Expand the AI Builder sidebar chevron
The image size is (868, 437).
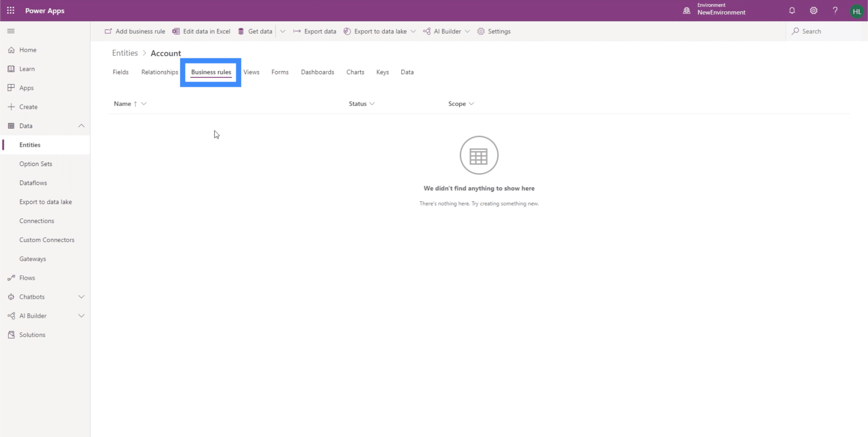pyautogui.click(x=81, y=316)
